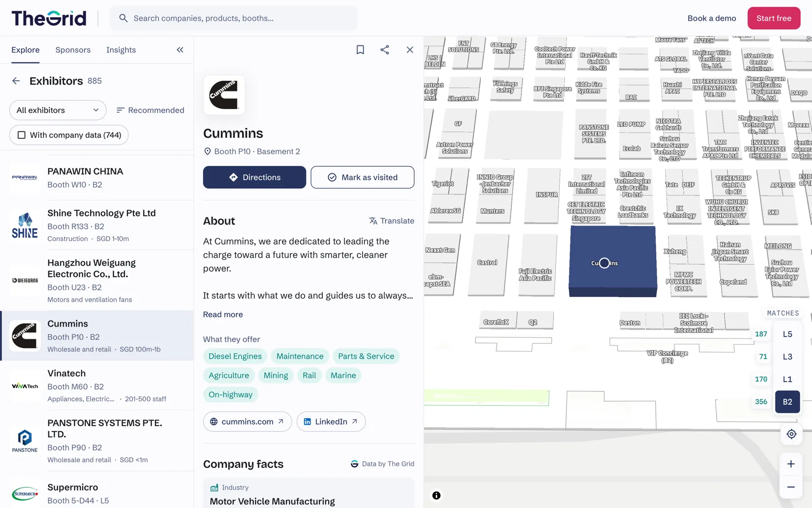Switch to the Insights tab
Viewport: 812px width, 508px height.
121,50
